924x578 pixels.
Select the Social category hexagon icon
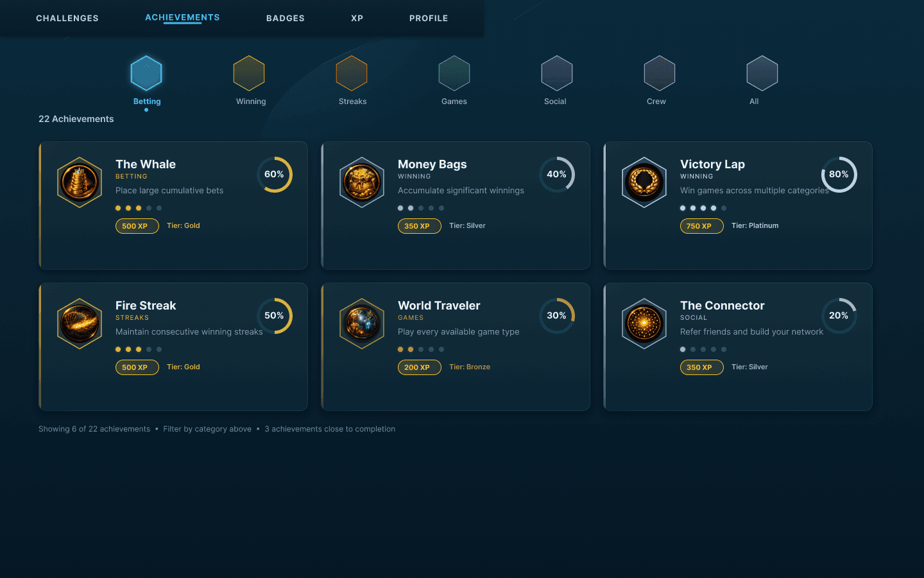click(x=557, y=73)
